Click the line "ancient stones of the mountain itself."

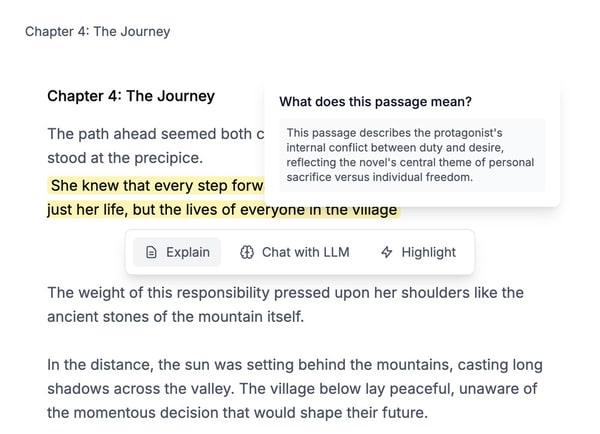pos(175,316)
